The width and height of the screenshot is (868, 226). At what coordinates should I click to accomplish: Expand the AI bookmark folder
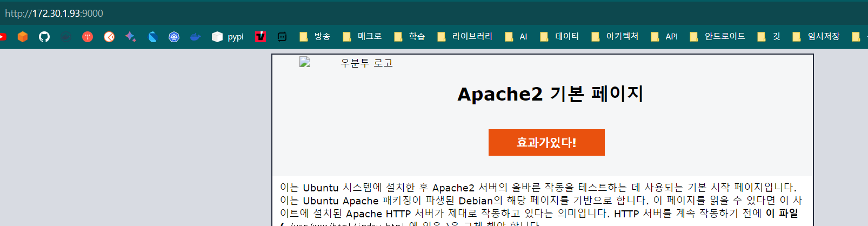pos(516,37)
